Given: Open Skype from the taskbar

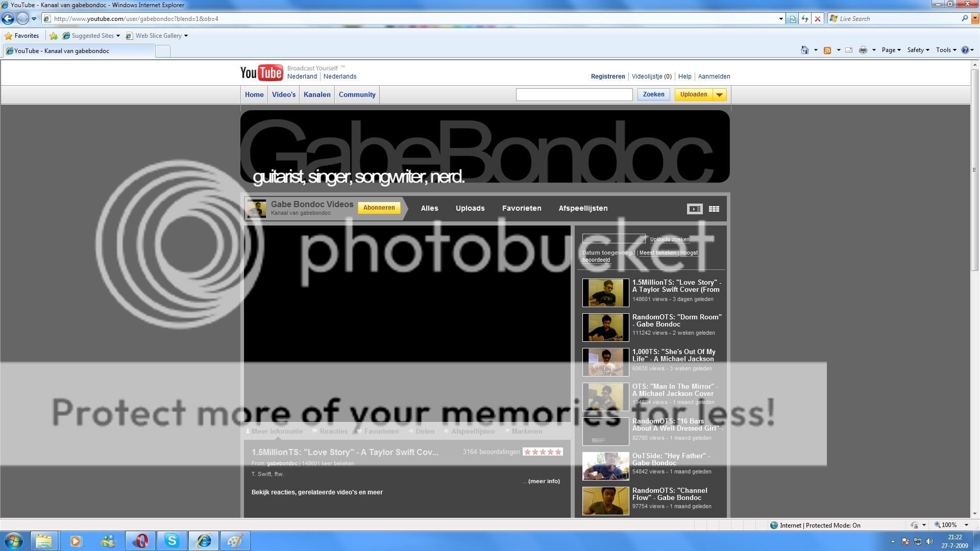Looking at the screenshot, I should pyautogui.click(x=172, y=541).
